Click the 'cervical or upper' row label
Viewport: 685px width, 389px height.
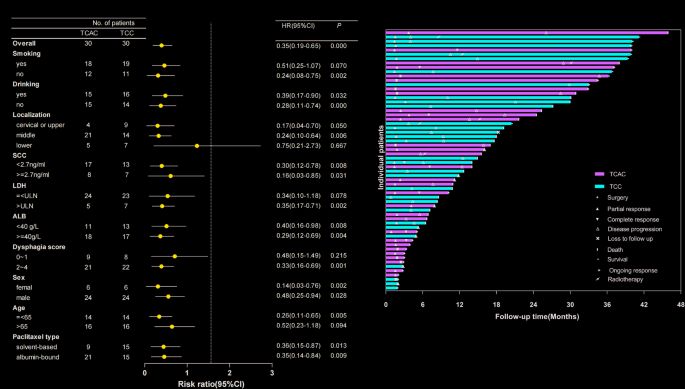(x=40, y=125)
